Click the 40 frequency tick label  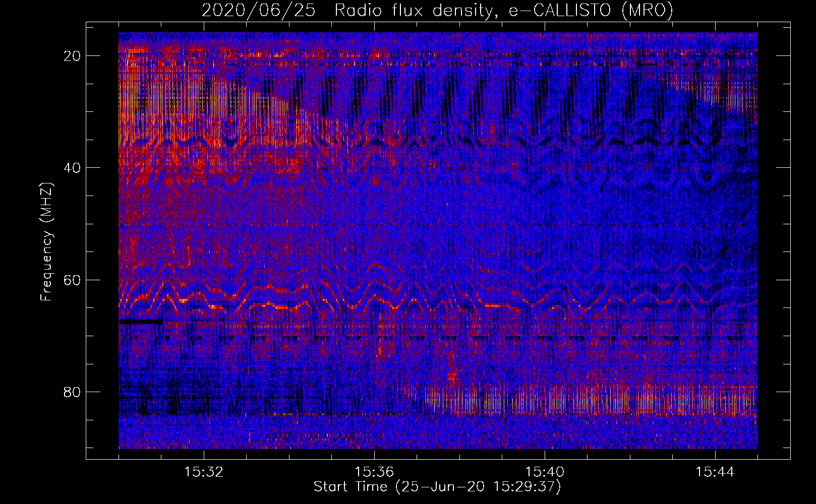tap(73, 168)
